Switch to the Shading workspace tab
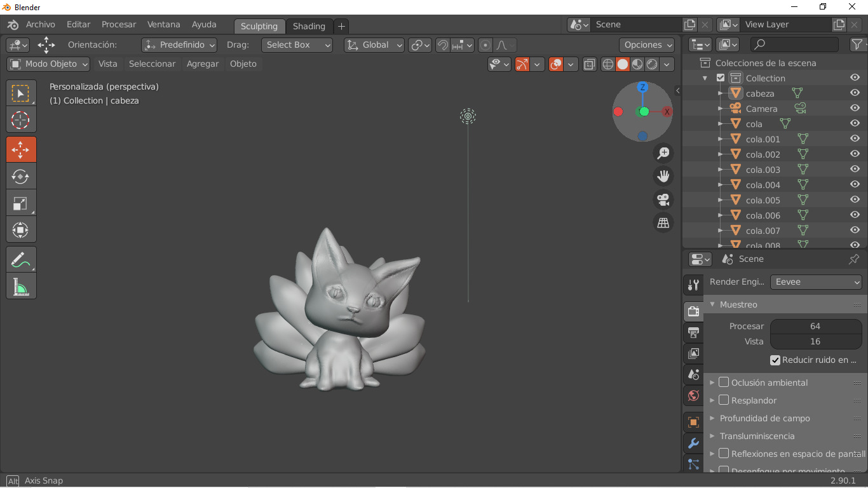Image resolution: width=868 pixels, height=488 pixels. tap(309, 26)
